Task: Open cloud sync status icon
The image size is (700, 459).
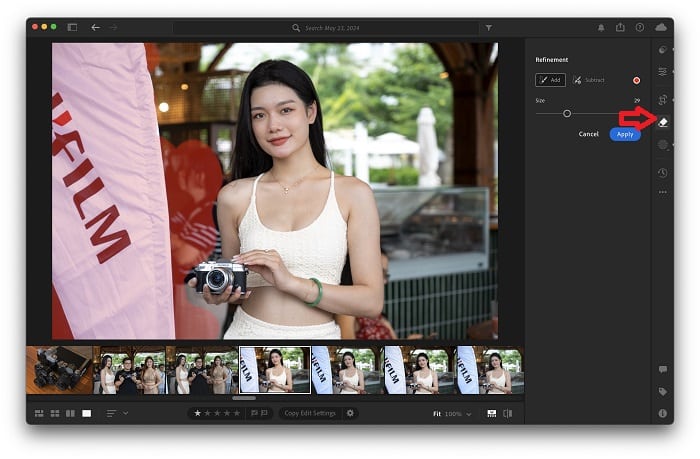Action: (660, 27)
